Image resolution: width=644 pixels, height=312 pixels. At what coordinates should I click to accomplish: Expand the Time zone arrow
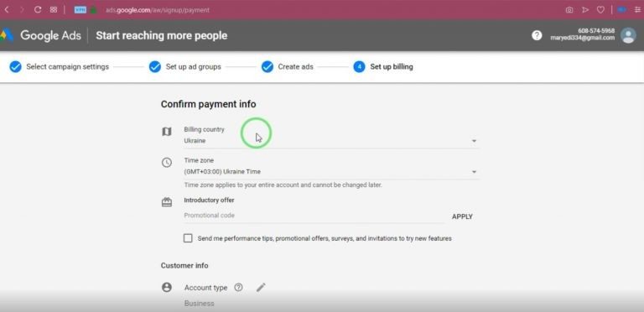click(x=474, y=172)
